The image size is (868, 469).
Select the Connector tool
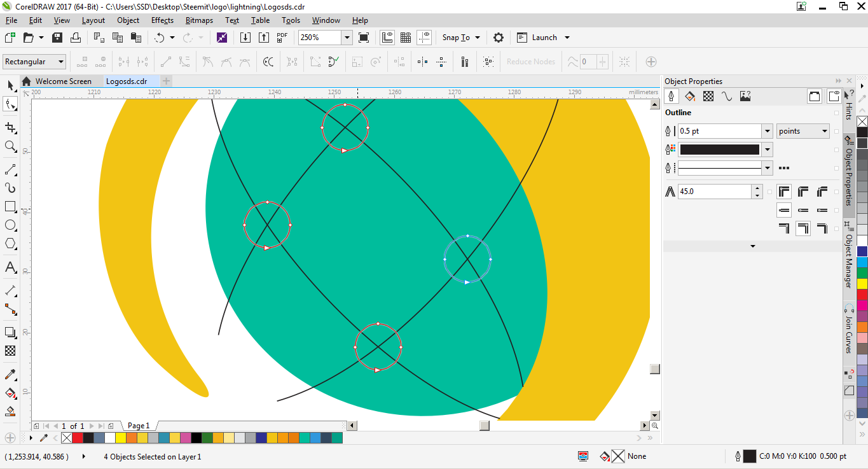pos(10,309)
